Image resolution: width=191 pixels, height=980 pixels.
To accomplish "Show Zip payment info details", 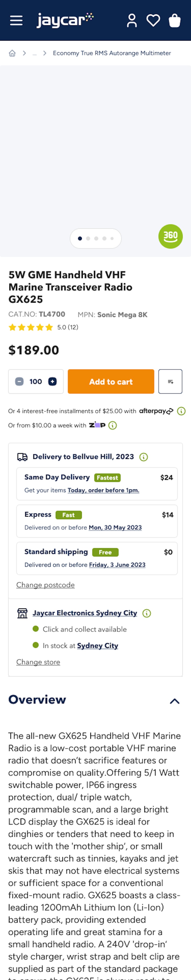I will tap(112, 425).
